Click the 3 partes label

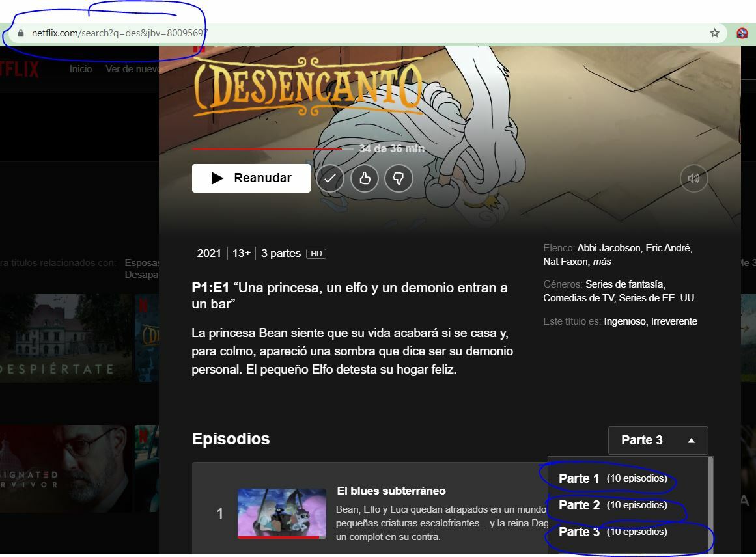tap(281, 253)
